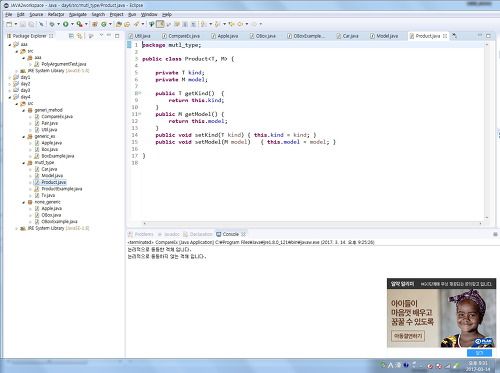
Task: Maximize the Package Explorer panel
Action: (117, 36)
